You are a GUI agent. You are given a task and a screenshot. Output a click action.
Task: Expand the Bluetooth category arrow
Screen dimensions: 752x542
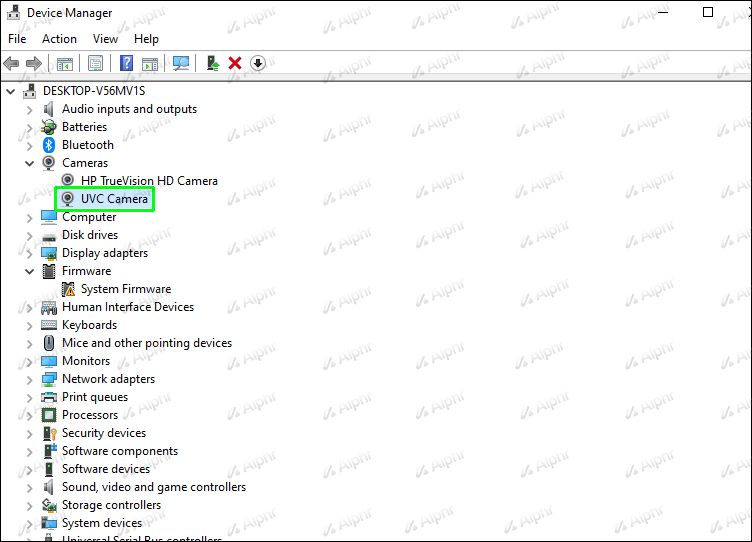tap(30, 145)
